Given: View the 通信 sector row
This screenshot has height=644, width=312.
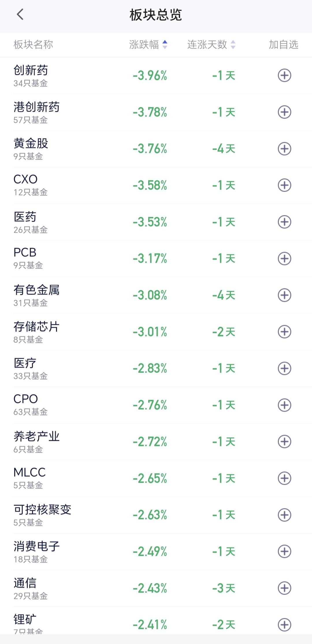Looking at the screenshot, I should (156, 588).
